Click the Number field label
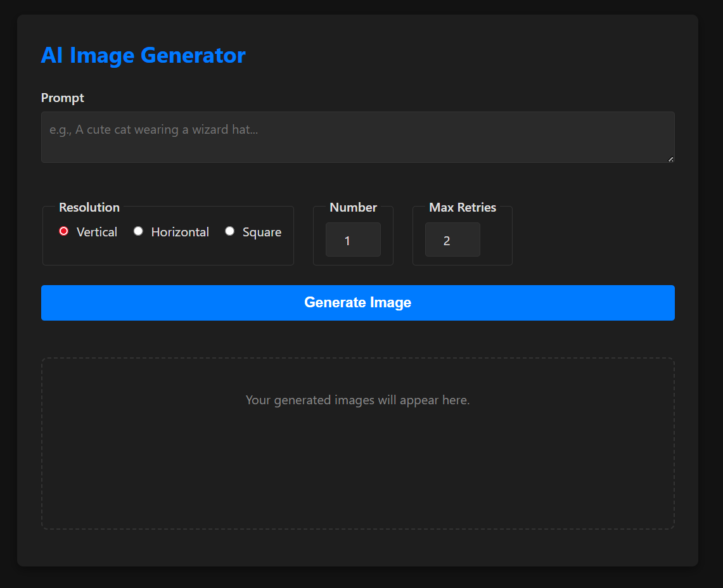 coord(353,208)
